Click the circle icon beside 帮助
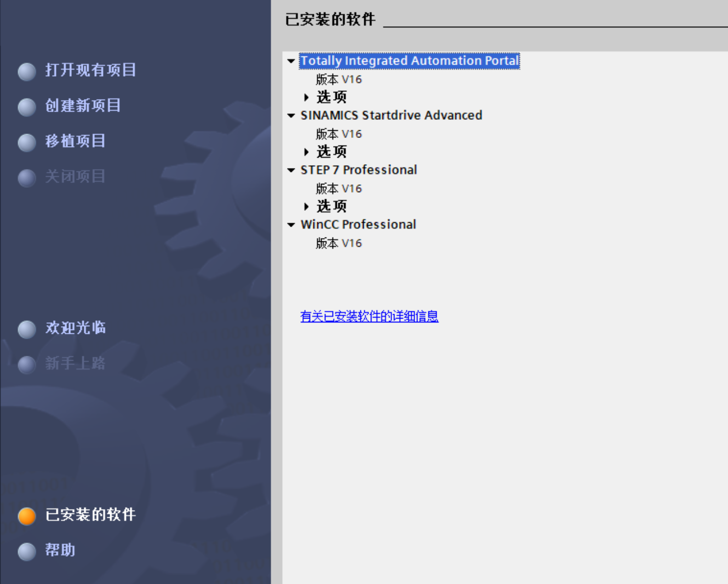Image resolution: width=728 pixels, height=584 pixels. tap(26, 552)
